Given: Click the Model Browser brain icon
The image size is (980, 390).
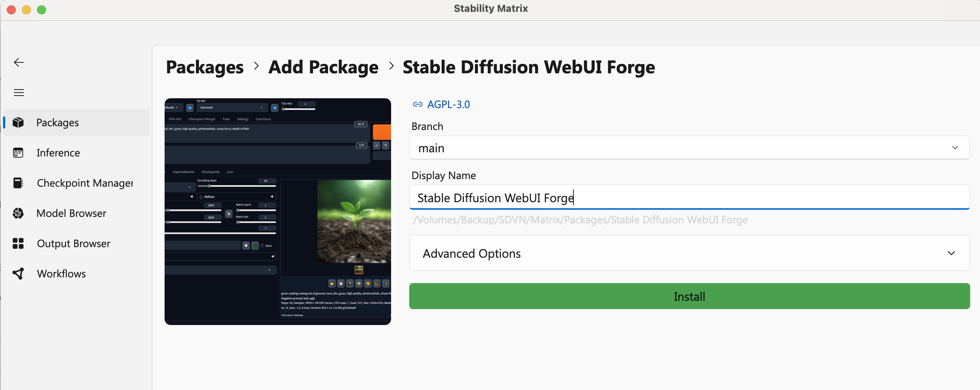Looking at the screenshot, I should [18, 213].
